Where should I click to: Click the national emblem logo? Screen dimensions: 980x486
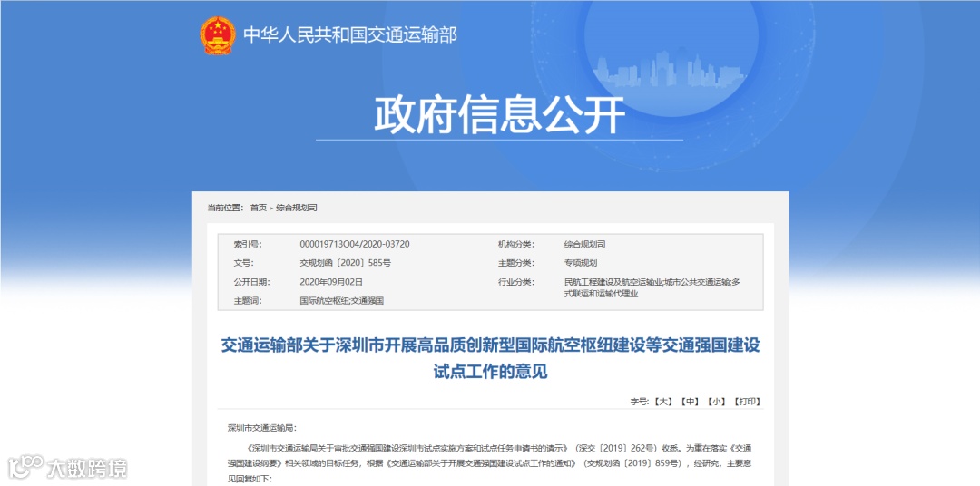218,35
